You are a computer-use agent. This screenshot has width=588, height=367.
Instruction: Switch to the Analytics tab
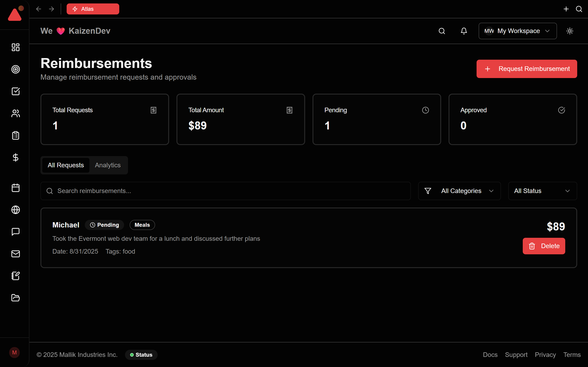pyautogui.click(x=108, y=165)
